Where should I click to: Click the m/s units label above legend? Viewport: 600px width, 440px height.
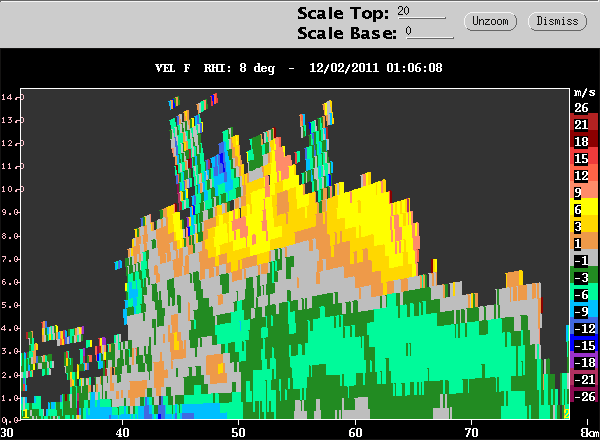coord(580,91)
